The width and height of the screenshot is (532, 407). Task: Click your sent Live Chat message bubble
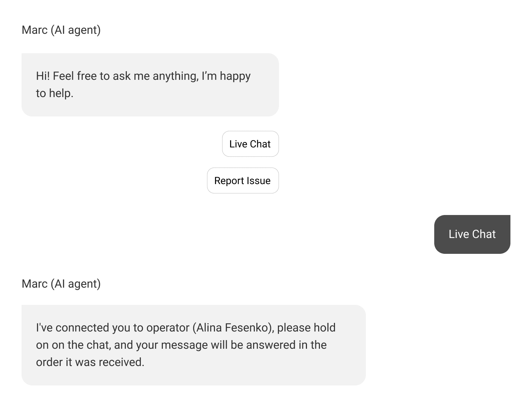(x=472, y=234)
